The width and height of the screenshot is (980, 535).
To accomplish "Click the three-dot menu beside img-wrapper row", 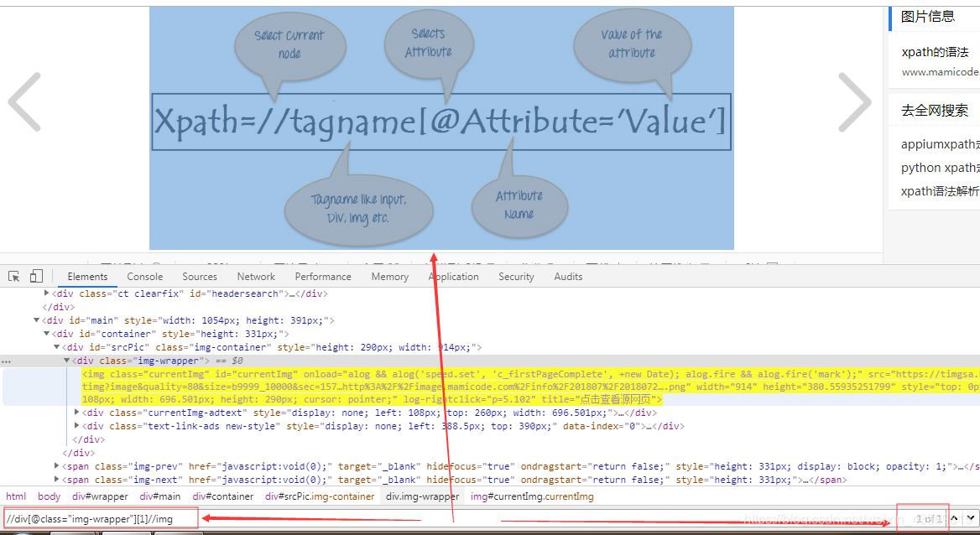I will [x=6, y=361].
